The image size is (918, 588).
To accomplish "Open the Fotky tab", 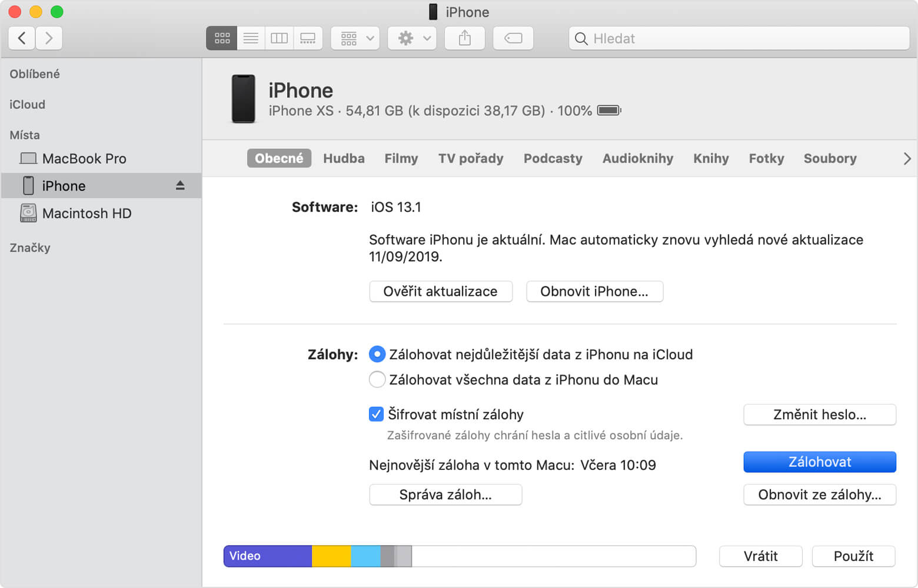I will pyautogui.click(x=766, y=159).
